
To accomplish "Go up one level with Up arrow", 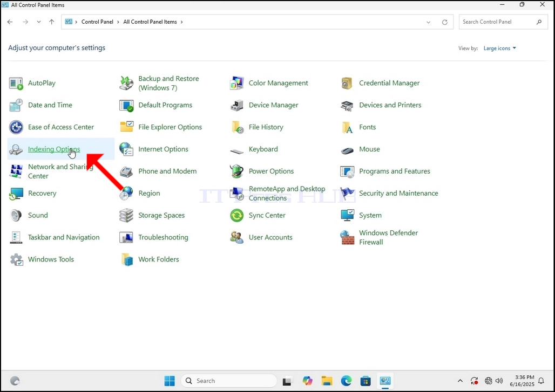I will tap(52, 22).
